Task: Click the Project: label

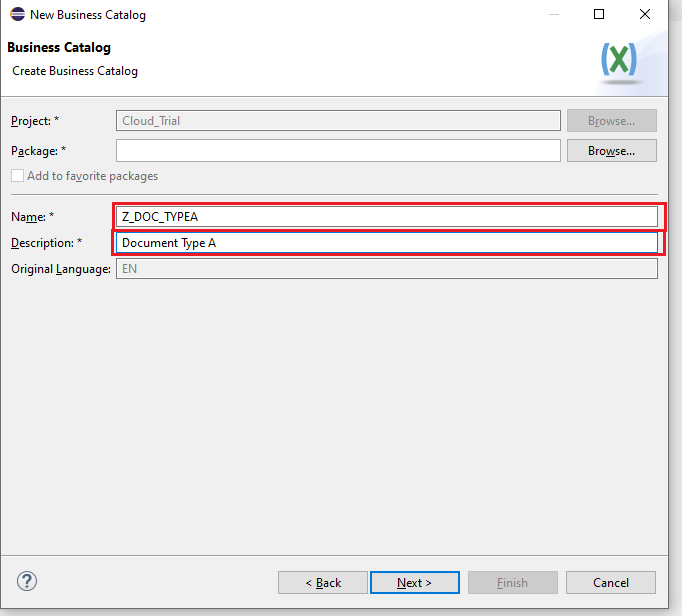Action: coord(35,121)
